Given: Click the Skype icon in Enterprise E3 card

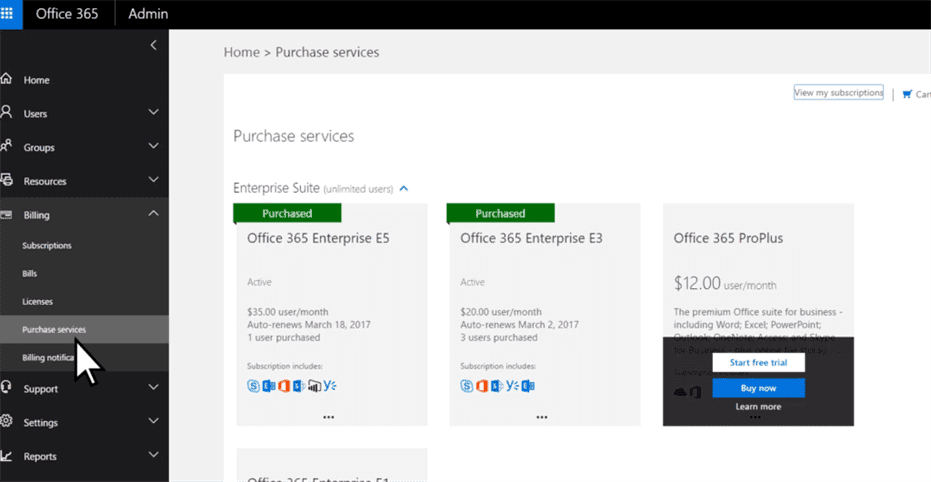Looking at the screenshot, I should click(x=467, y=386).
